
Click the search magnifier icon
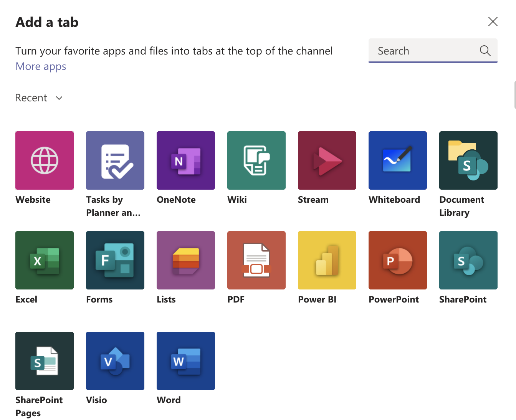tap(485, 51)
